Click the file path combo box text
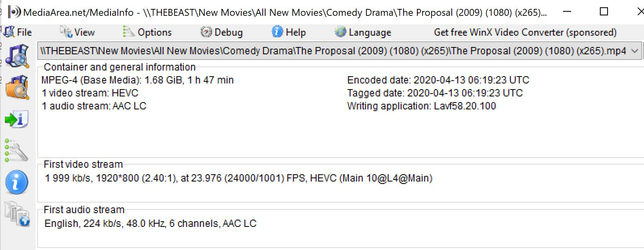 coord(332,51)
